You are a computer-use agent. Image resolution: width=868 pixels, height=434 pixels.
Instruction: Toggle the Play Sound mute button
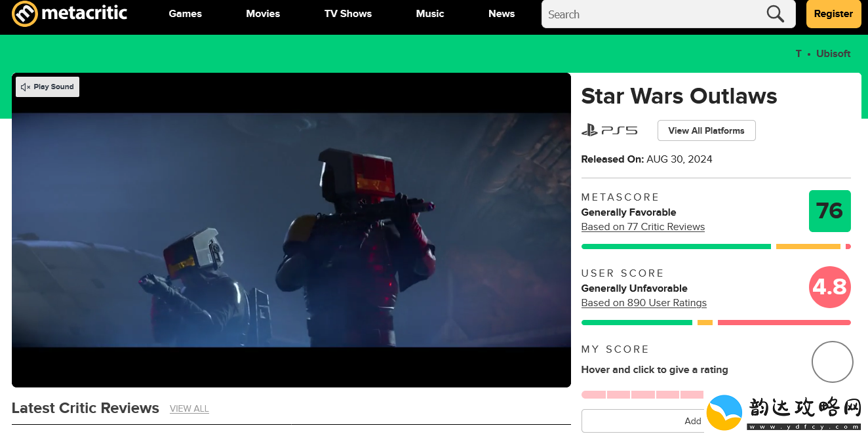(47, 87)
